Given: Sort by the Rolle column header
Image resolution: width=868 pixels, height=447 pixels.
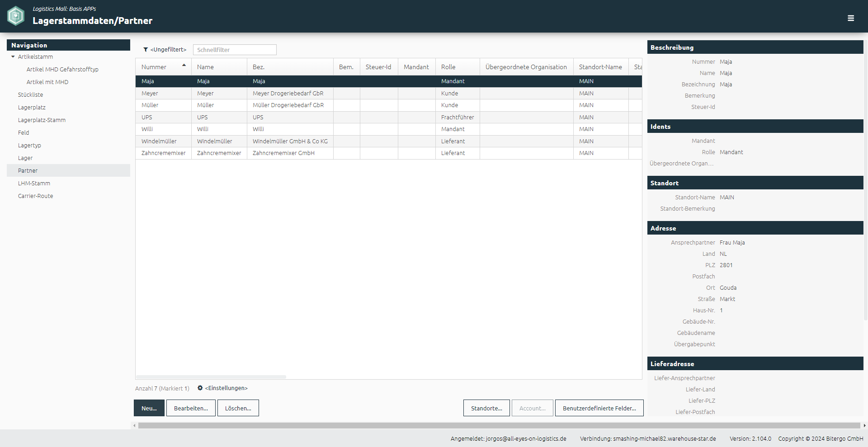Looking at the screenshot, I should pyautogui.click(x=458, y=67).
